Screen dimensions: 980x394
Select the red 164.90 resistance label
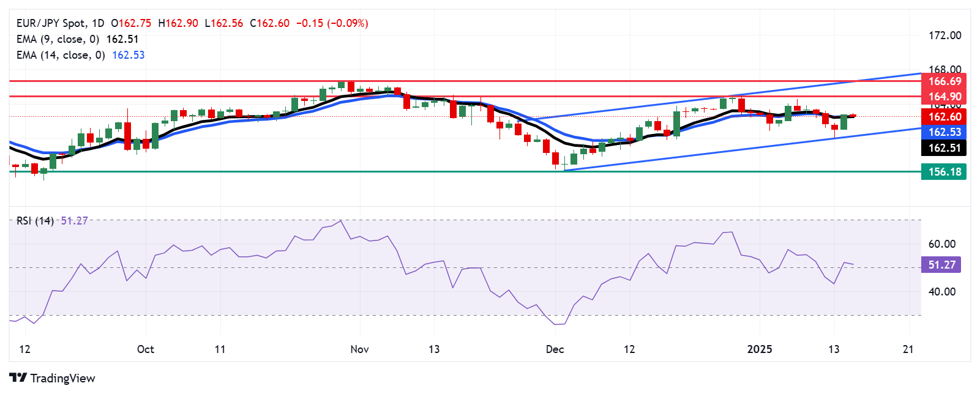(944, 97)
